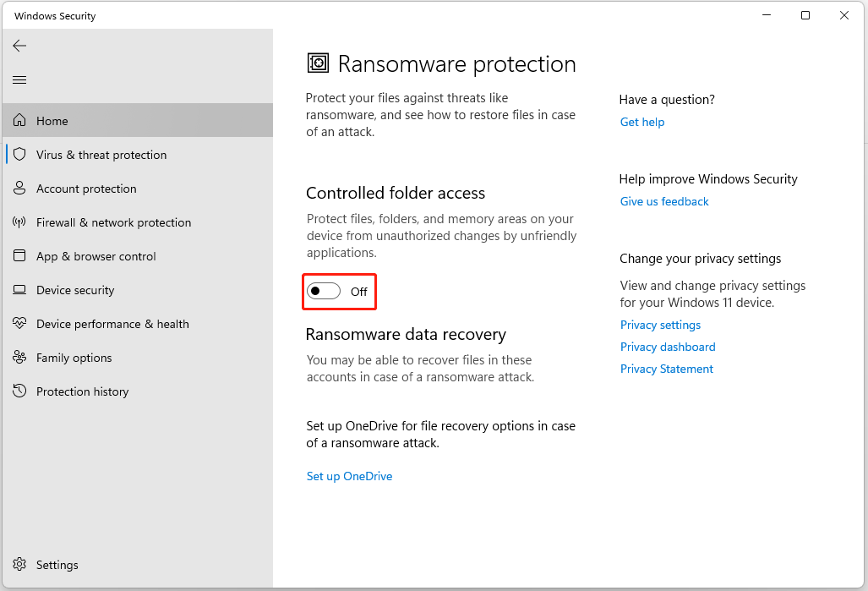Open Settings at the sidebar bottom
Viewport: 868px width, 591px height.
(57, 565)
